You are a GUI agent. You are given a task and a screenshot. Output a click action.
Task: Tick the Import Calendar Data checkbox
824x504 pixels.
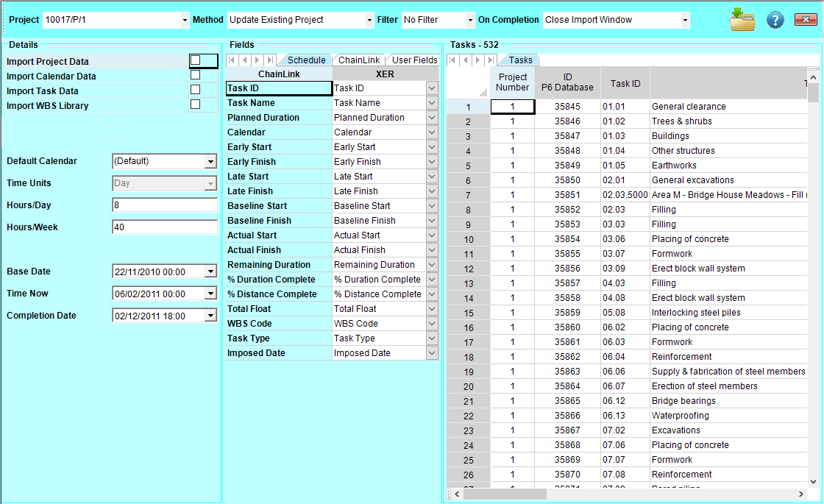click(195, 75)
